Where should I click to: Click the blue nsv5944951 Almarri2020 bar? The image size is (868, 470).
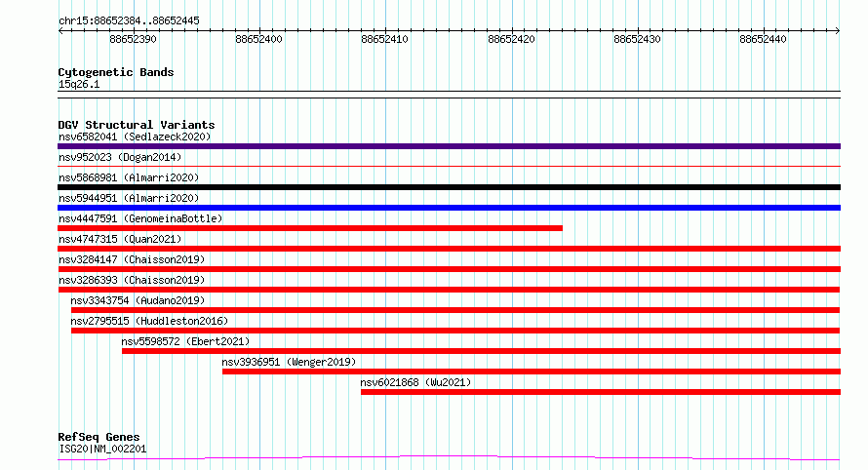[x=449, y=208]
